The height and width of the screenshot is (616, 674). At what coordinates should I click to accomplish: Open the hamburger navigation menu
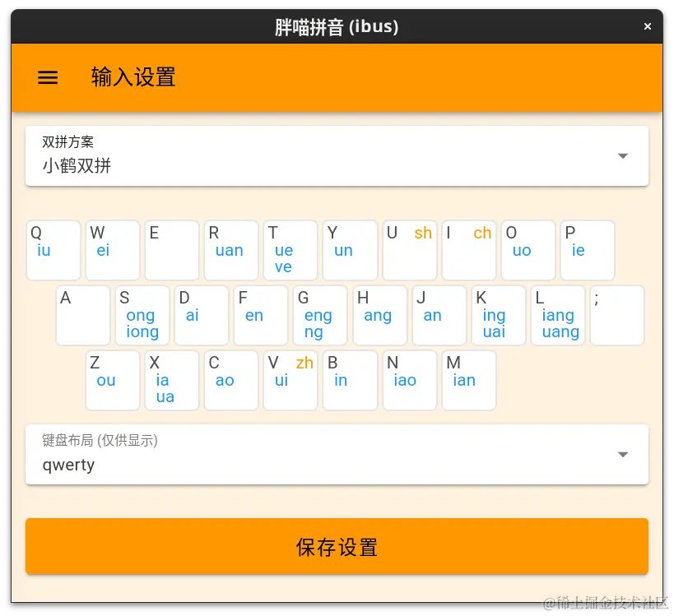click(48, 78)
